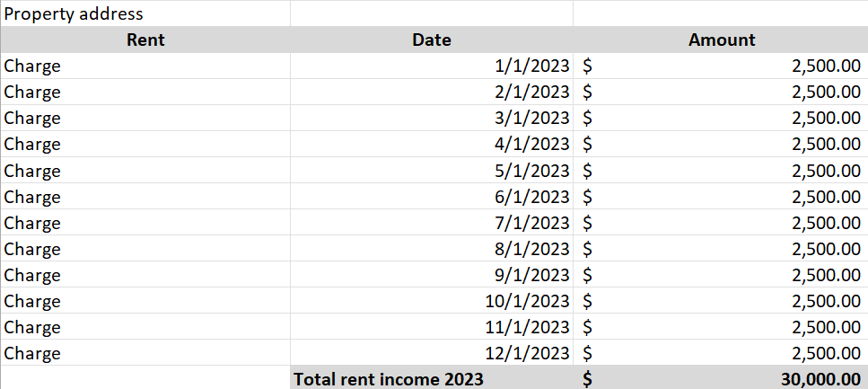Select the 12/1/2023 date cell

point(432,352)
